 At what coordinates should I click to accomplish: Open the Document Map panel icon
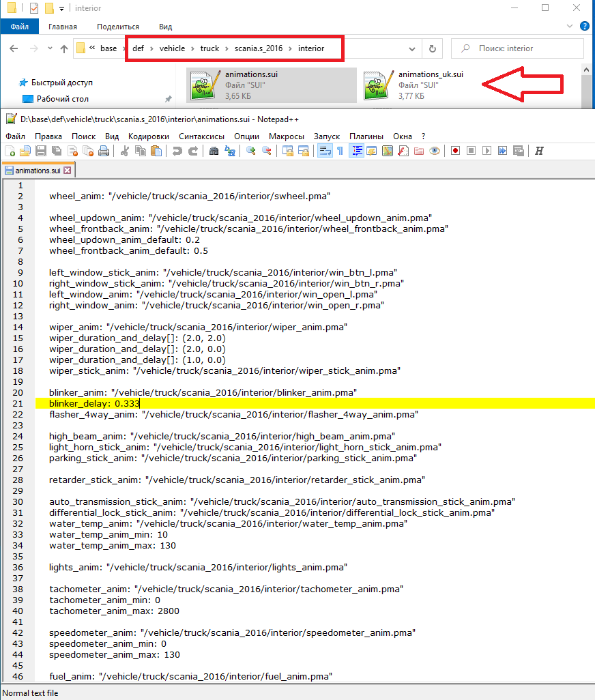point(388,151)
